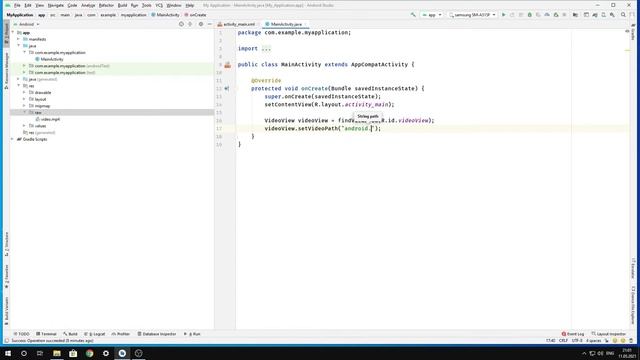The width and height of the screenshot is (640, 360).
Task: Switch to the activity_main.xml tab
Action: [x=236, y=24]
